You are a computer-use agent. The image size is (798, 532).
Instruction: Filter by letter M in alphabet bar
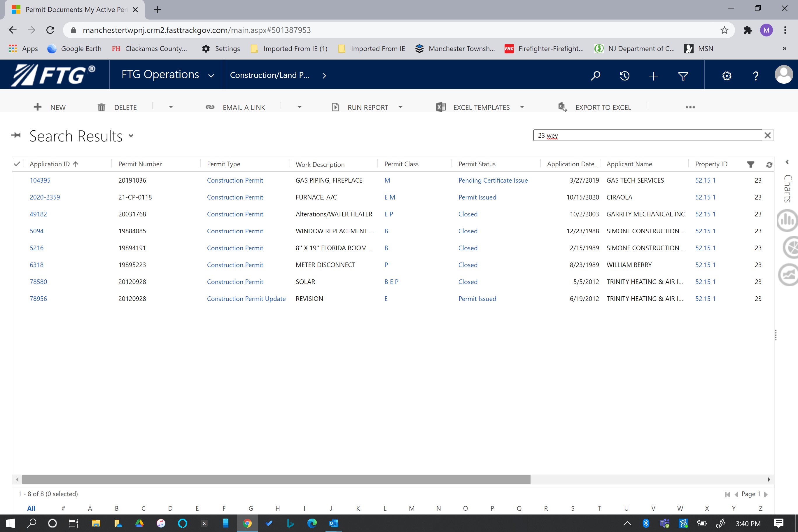click(x=412, y=508)
